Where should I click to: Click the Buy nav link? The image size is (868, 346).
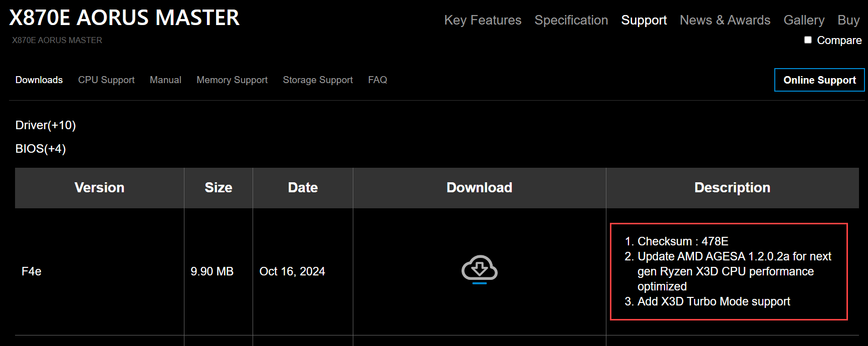click(x=848, y=20)
